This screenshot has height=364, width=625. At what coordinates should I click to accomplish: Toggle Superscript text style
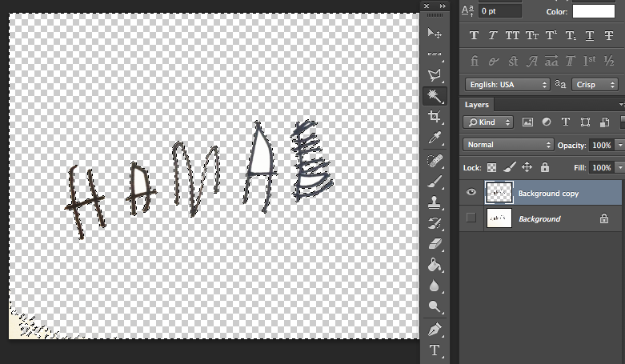coord(551,35)
